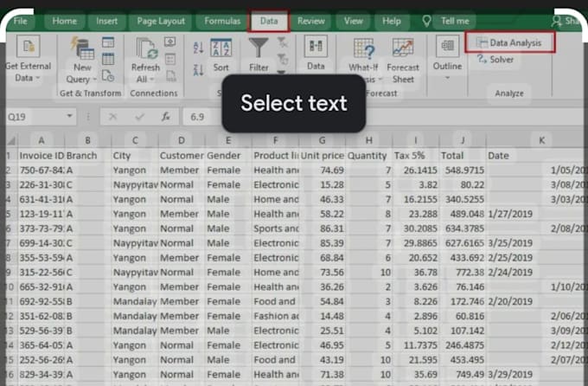Image resolution: width=588 pixels, height=386 pixels.
Task: Select the column G header
Action: click(x=322, y=139)
